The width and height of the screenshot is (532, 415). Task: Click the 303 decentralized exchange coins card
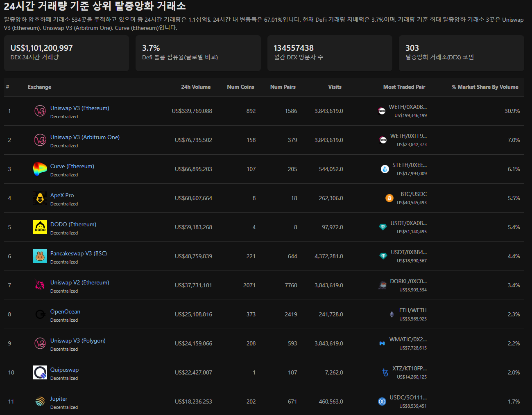(462, 53)
